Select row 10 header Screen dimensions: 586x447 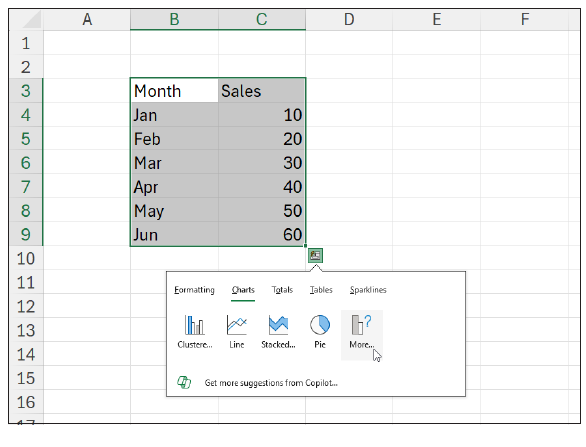point(26,258)
